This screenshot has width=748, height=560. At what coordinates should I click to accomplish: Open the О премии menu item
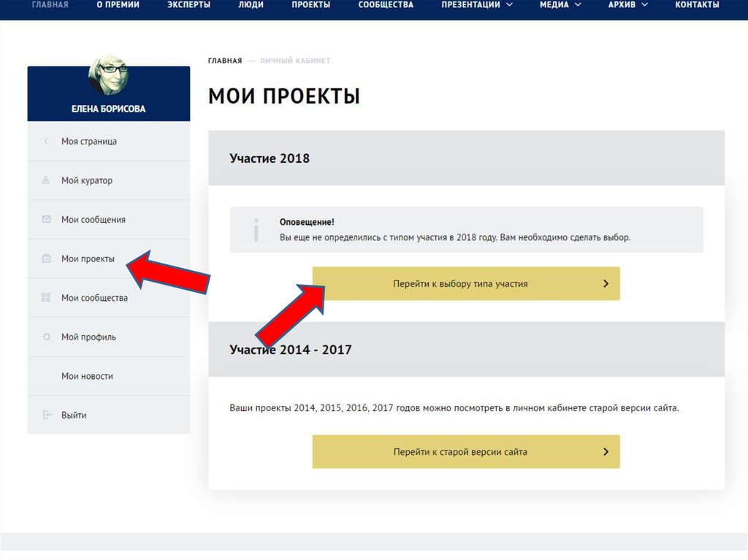118,5
